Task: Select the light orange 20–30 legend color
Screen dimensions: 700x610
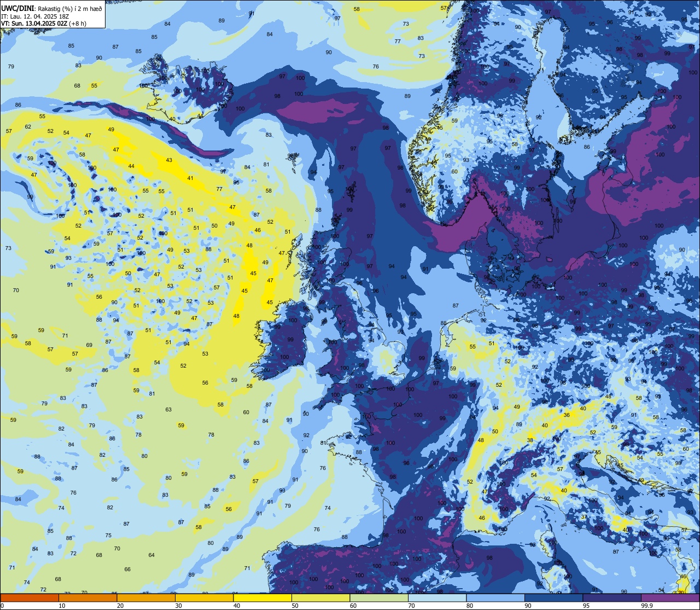Action: coord(146,597)
